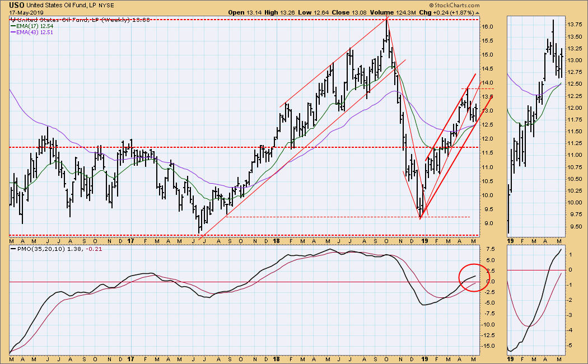588x364 pixels.
Task: Select the 12.25 zoomed panel axis label
Action: pos(575,96)
